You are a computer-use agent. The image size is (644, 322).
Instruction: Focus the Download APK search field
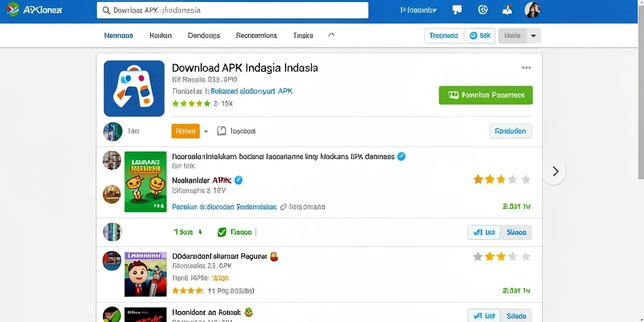[233, 10]
